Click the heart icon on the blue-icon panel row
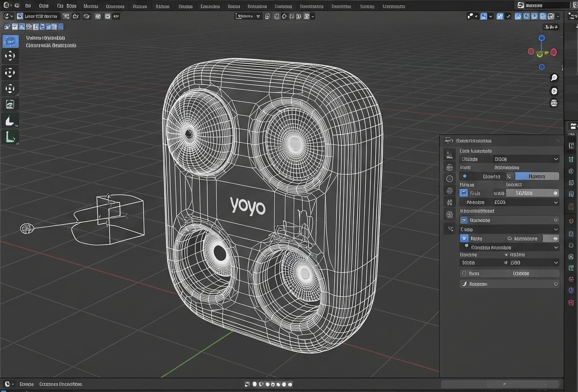Viewport: 578px width, 392px height. click(x=556, y=220)
